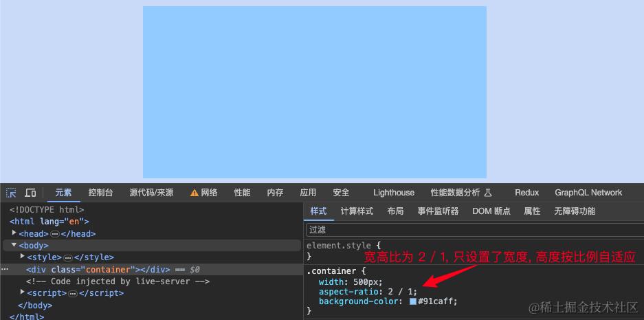644x320 pixels.
Task: Select the div class container node
Action: click(x=98, y=270)
